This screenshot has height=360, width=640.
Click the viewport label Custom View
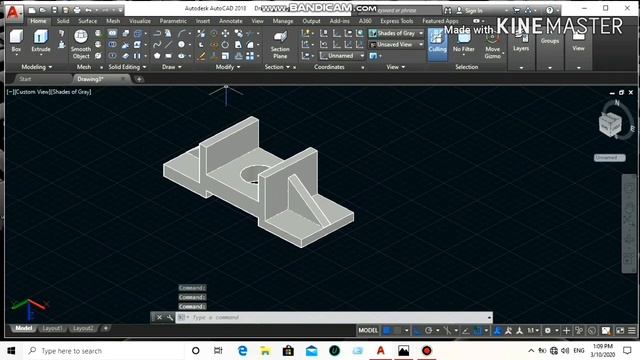click(32, 92)
